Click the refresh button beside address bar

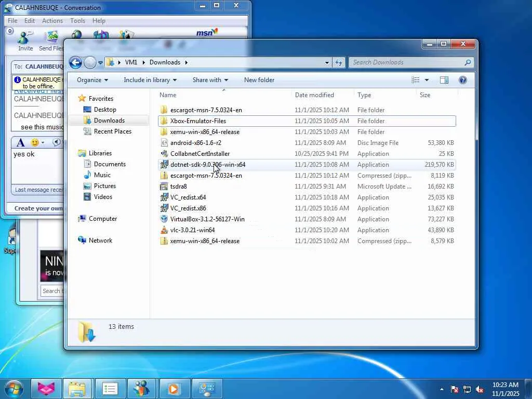point(339,62)
